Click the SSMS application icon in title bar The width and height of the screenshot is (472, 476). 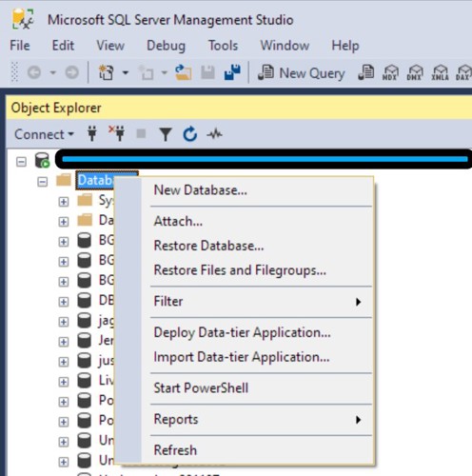[x=23, y=19]
